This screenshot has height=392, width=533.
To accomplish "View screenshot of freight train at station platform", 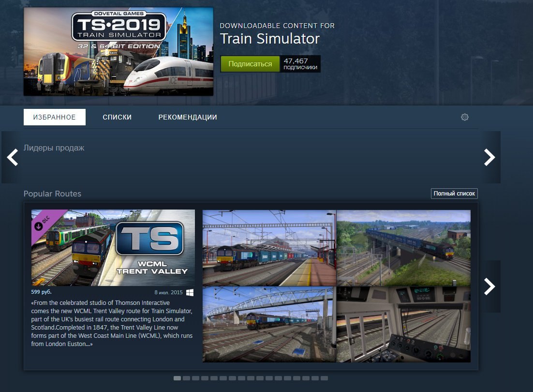I will pos(269,248).
